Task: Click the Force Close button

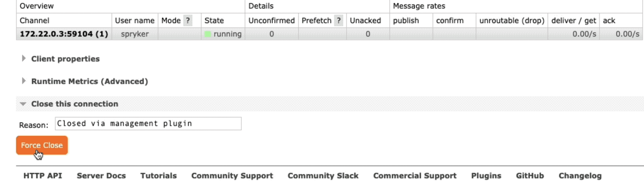Action: [42, 145]
